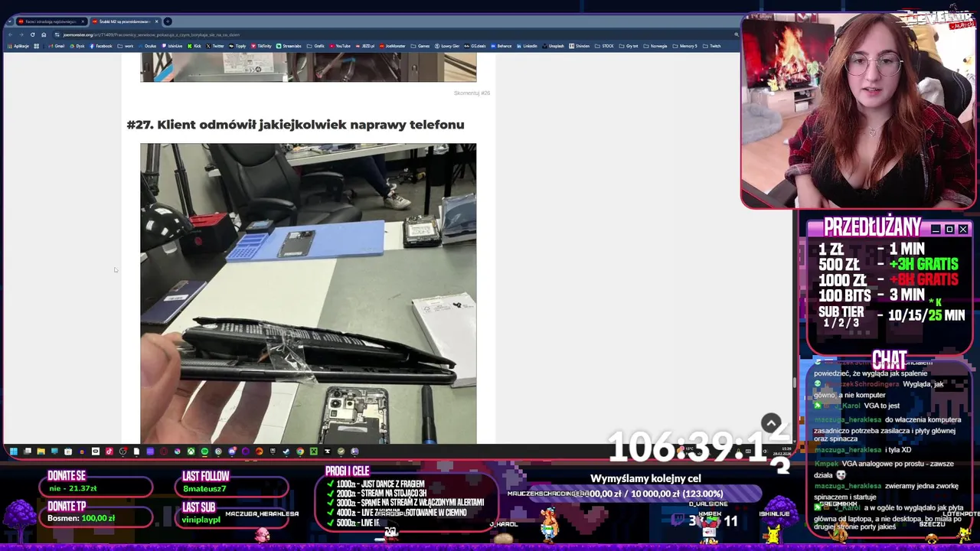Open File Explorer from the taskbar

point(41,452)
